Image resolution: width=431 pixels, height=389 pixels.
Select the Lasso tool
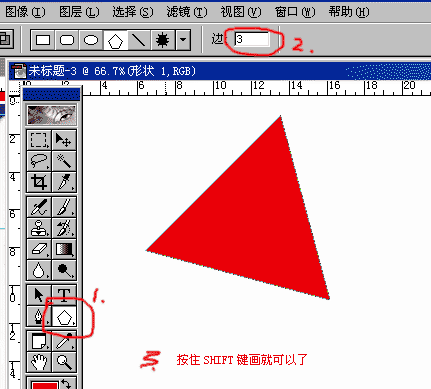(x=39, y=161)
